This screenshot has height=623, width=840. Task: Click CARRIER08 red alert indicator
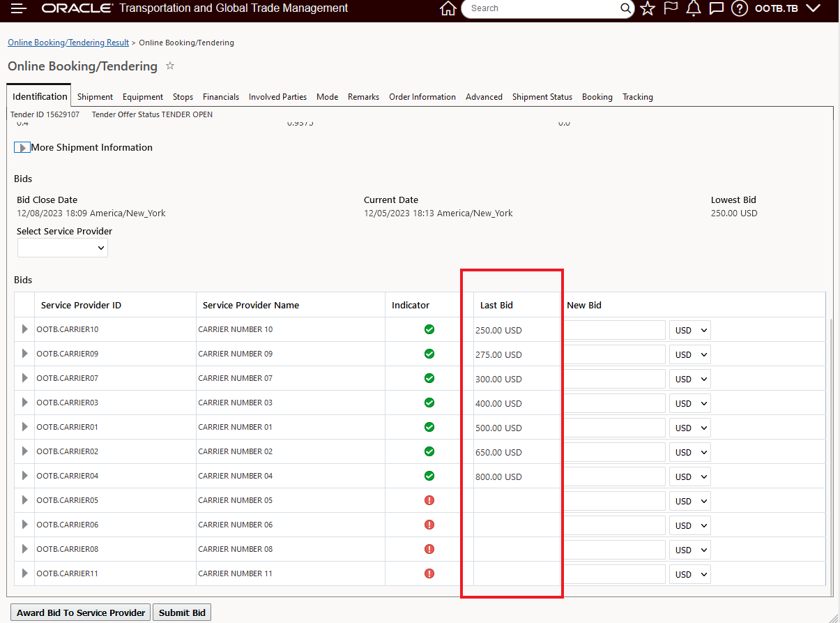tap(429, 549)
